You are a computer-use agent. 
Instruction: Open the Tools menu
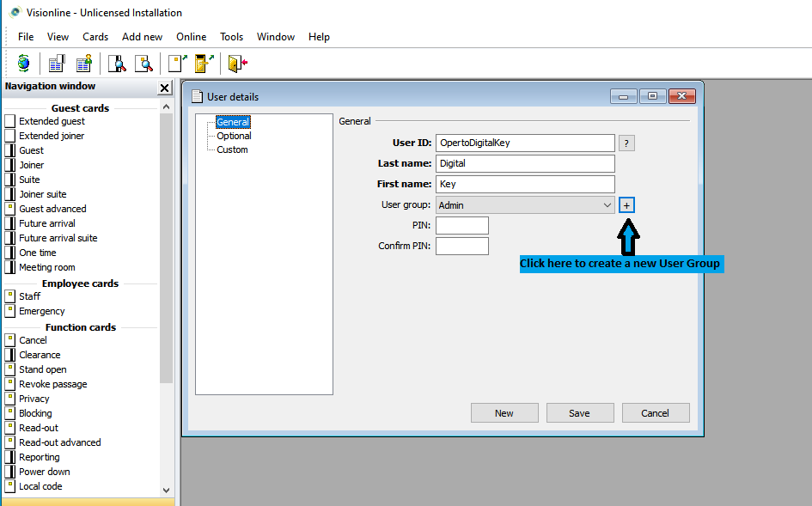(231, 37)
